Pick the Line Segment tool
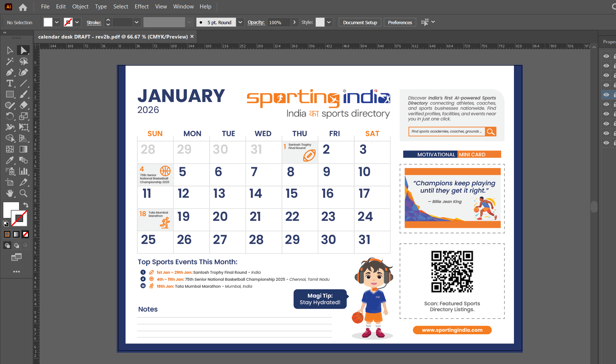This screenshot has height=364, width=616. [x=23, y=83]
